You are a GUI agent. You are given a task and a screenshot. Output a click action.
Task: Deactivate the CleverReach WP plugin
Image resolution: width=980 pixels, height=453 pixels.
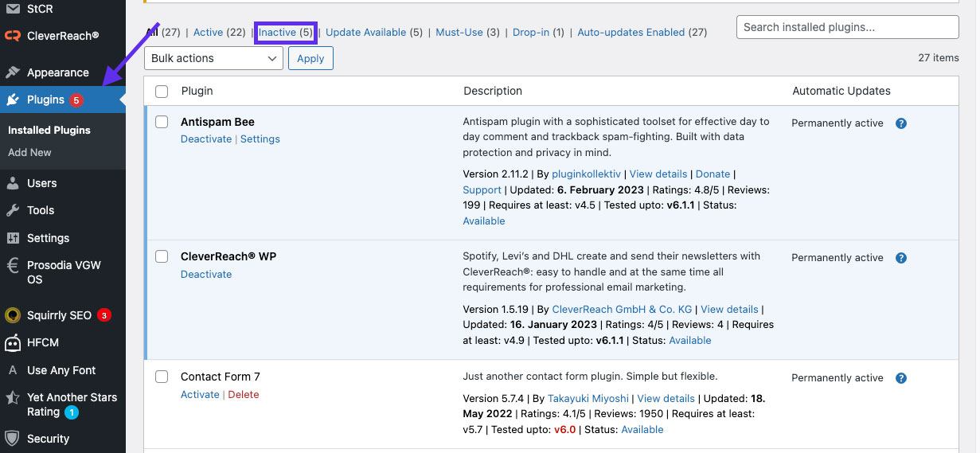206,275
